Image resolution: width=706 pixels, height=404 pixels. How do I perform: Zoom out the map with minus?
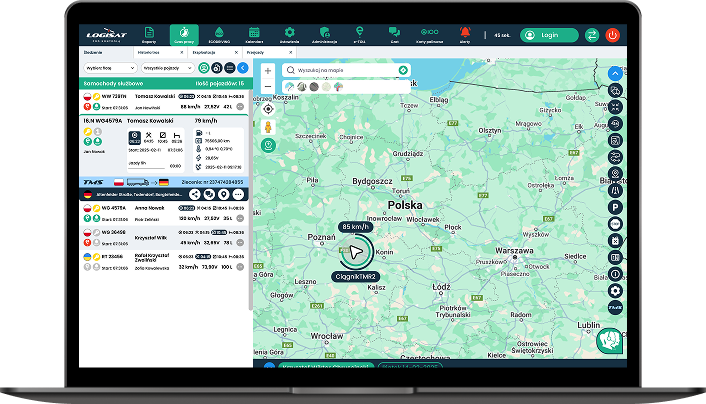268,86
